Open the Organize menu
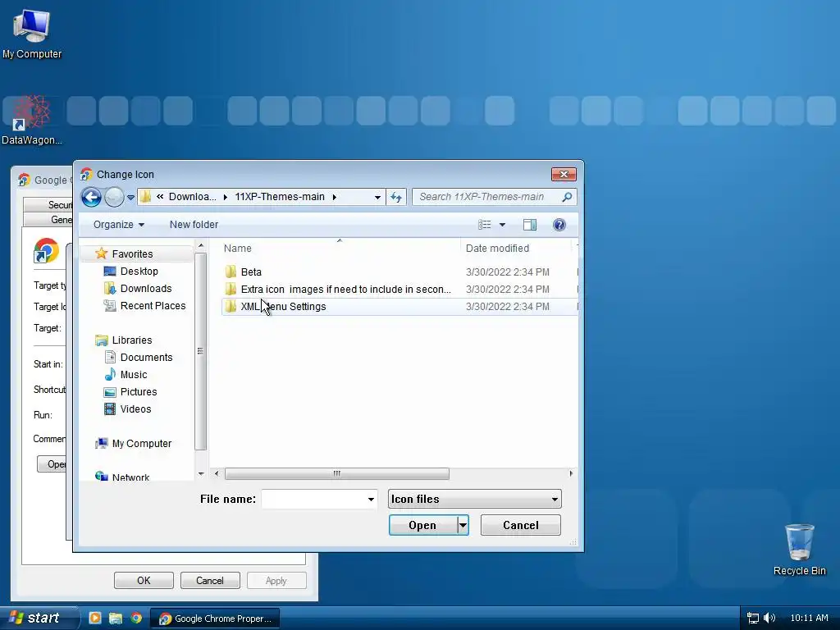 coord(118,225)
